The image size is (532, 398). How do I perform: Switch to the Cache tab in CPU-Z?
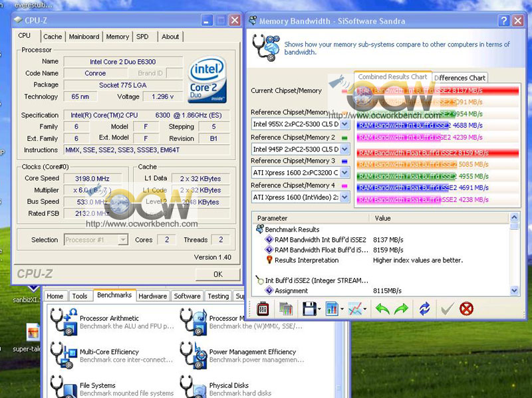tap(53, 37)
